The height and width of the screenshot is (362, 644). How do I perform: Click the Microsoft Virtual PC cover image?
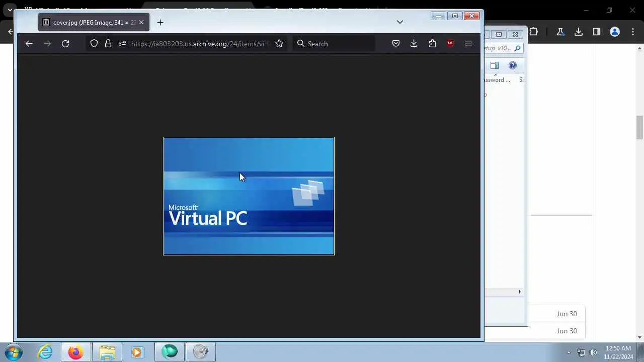pyautogui.click(x=249, y=196)
